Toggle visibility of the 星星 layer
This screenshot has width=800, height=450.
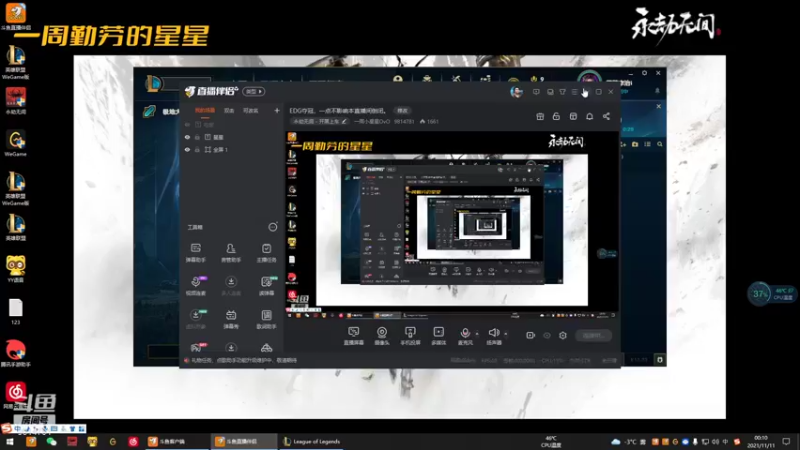tap(187, 137)
